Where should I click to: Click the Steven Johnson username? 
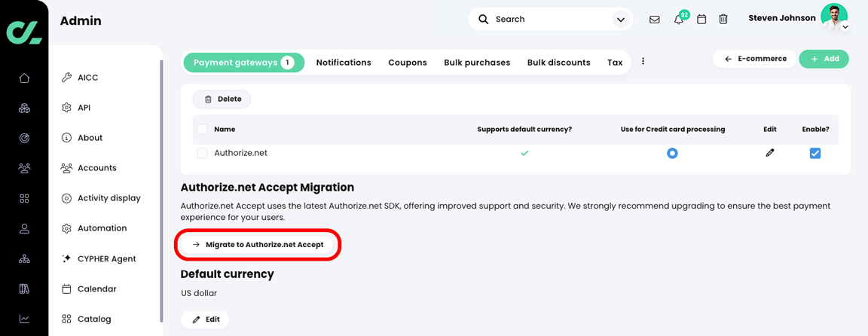pyautogui.click(x=781, y=18)
